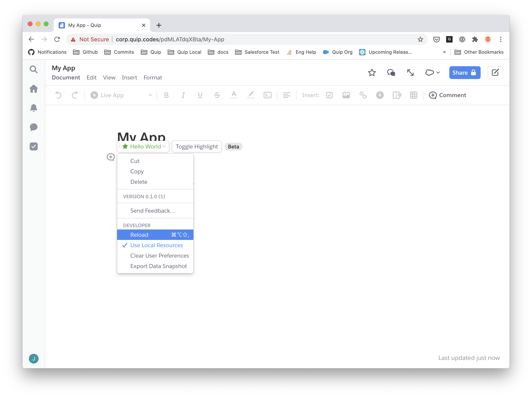Select Delete in context menu
Viewport: 532px width, 398px height.
pyautogui.click(x=155, y=182)
